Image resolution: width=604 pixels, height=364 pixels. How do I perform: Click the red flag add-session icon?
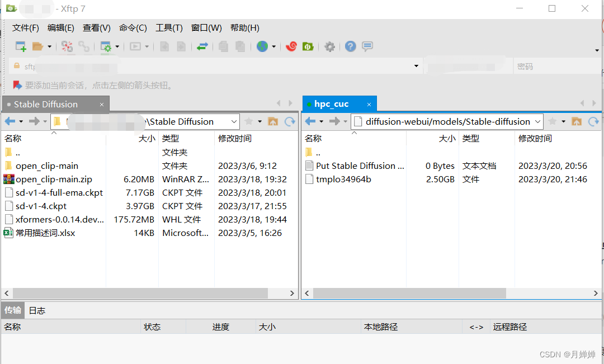coord(17,85)
